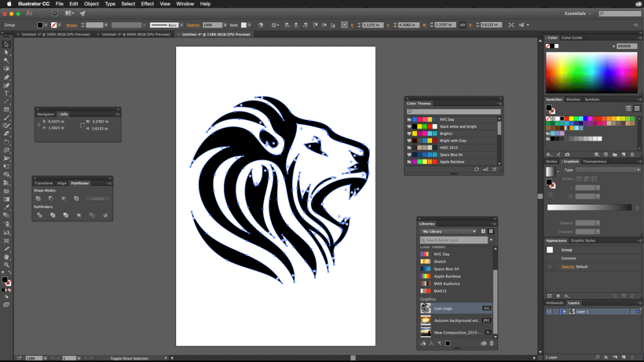Select the Eyedropper tool
Viewport: 644px width, 362px height.
point(6,207)
